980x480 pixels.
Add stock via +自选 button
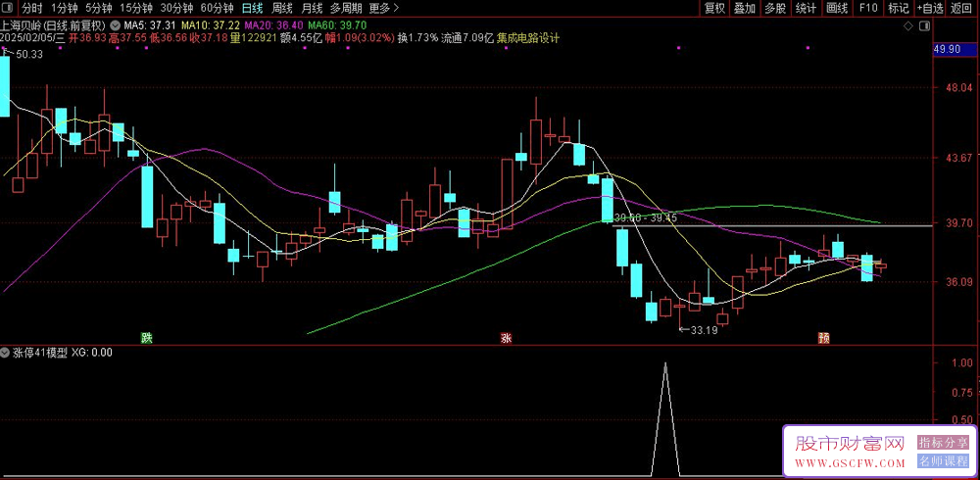pyautogui.click(x=931, y=8)
